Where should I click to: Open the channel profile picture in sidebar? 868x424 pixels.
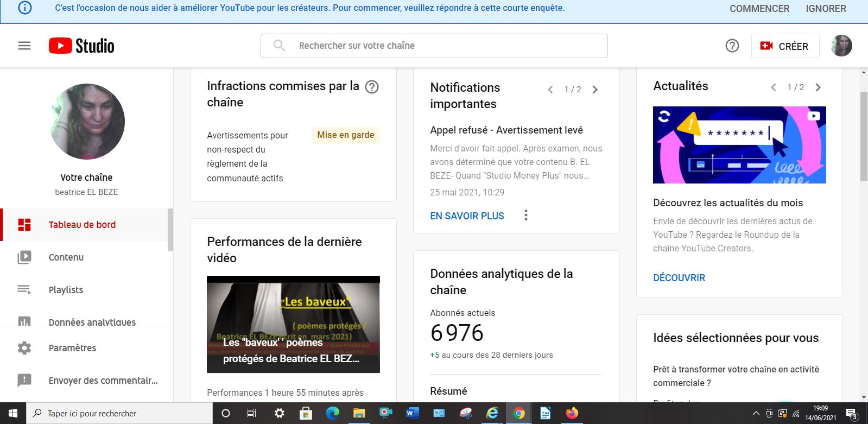pyautogui.click(x=87, y=122)
